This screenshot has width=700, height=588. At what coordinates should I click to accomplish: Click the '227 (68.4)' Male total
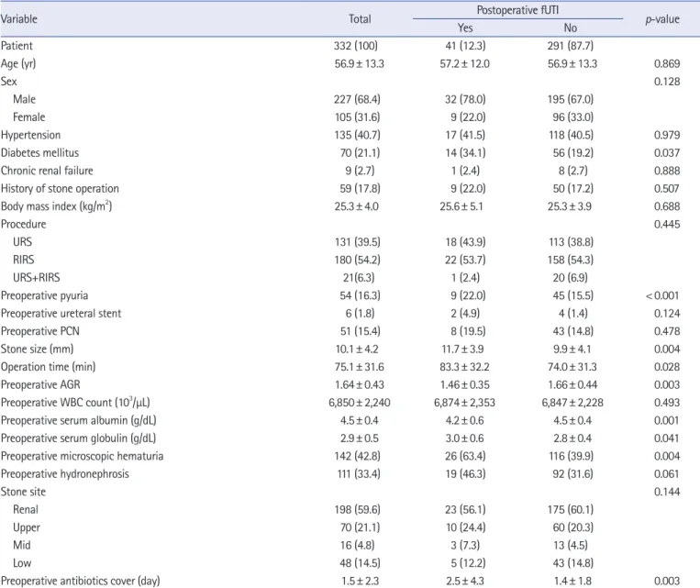point(357,99)
